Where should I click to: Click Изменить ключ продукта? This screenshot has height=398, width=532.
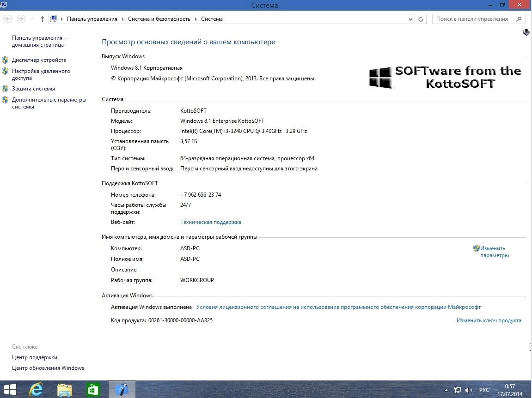489,320
